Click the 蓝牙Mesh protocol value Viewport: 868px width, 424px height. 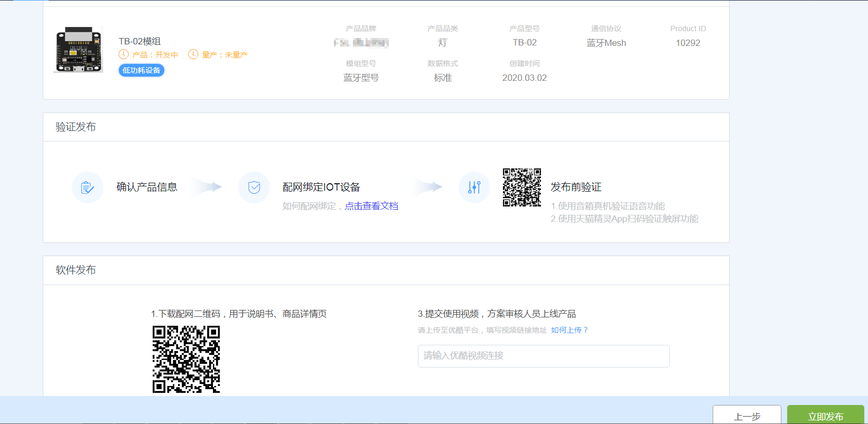tap(606, 43)
